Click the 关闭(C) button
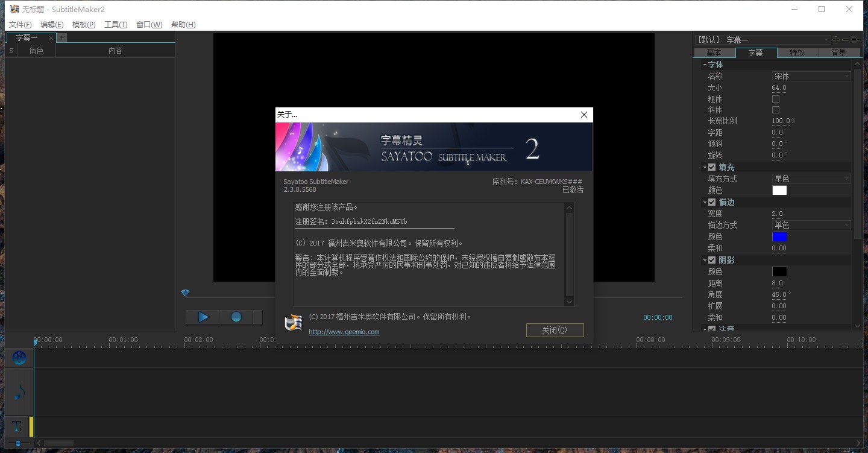The height and width of the screenshot is (453, 868). 555,330
